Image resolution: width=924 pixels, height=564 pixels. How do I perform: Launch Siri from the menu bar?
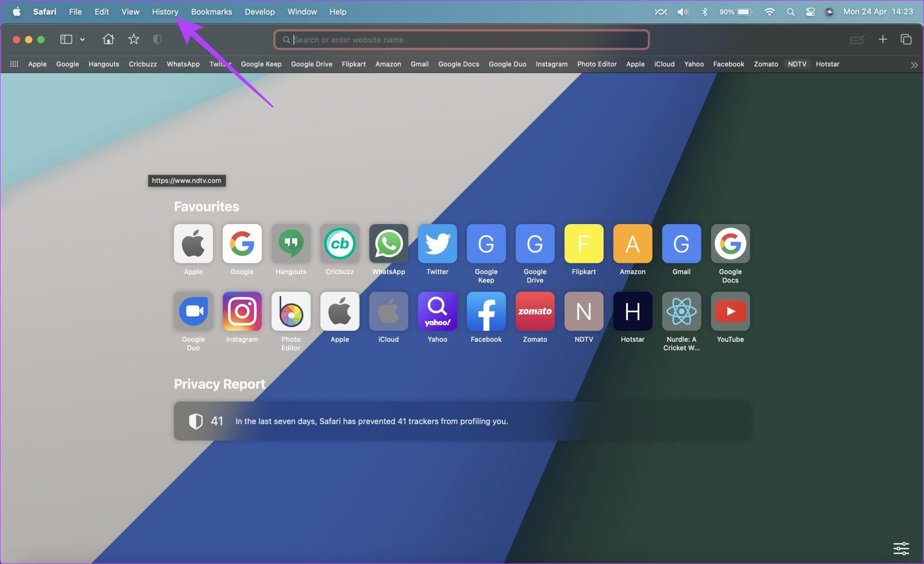point(829,12)
